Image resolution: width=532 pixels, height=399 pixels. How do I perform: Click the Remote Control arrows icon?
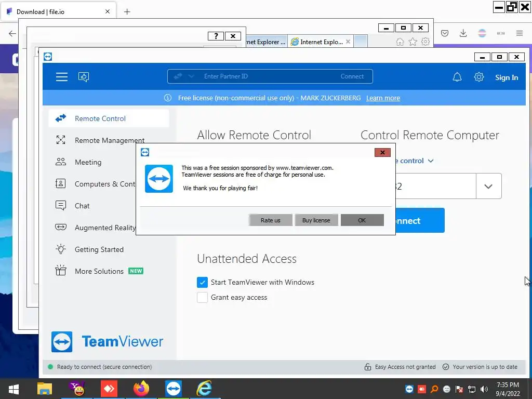pyautogui.click(x=61, y=118)
